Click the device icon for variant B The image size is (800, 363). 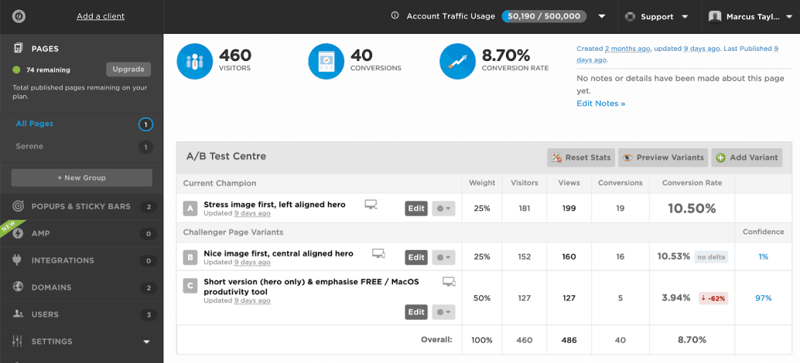[x=378, y=253]
